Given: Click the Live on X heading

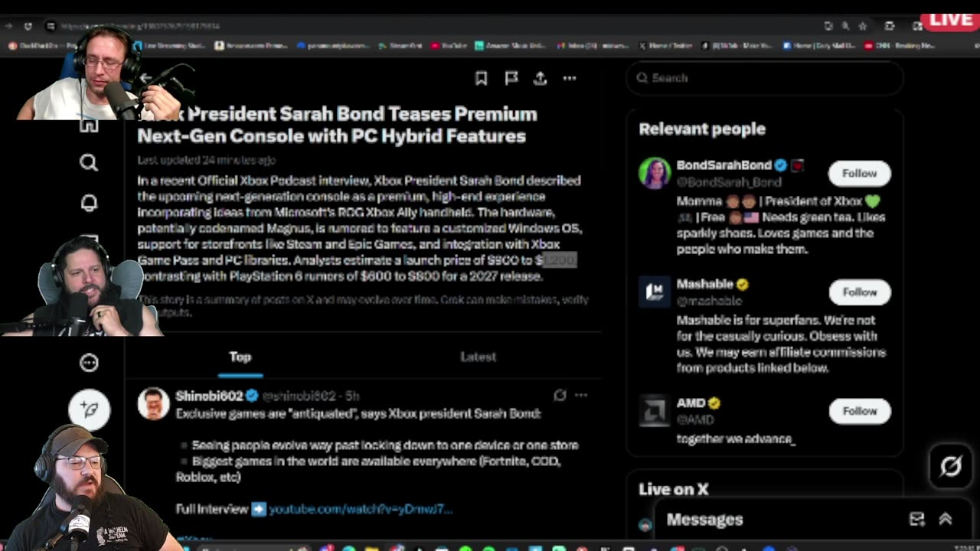Looking at the screenshot, I should click(673, 489).
